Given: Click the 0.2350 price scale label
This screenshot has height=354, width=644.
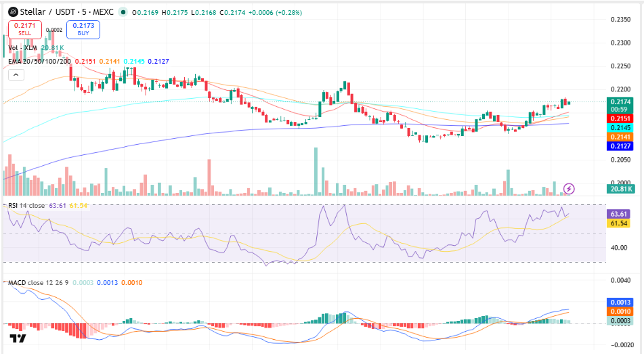Looking at the screenshot, I should click(x=620, y=20).
